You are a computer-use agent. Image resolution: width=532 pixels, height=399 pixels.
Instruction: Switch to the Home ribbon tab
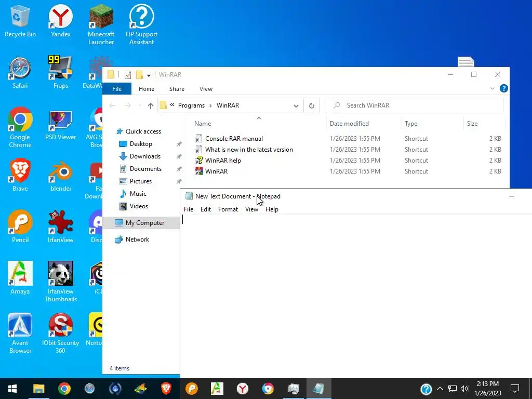(146, 89)
